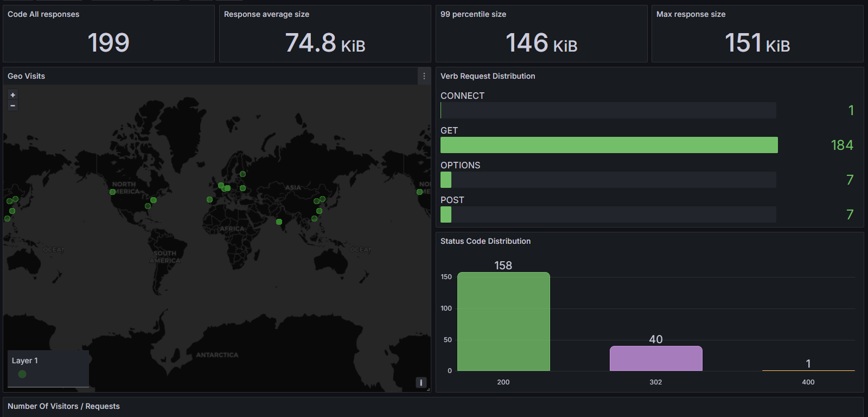Click the Status Code Distribution title
Screen dimensions: 868x417
485,241
